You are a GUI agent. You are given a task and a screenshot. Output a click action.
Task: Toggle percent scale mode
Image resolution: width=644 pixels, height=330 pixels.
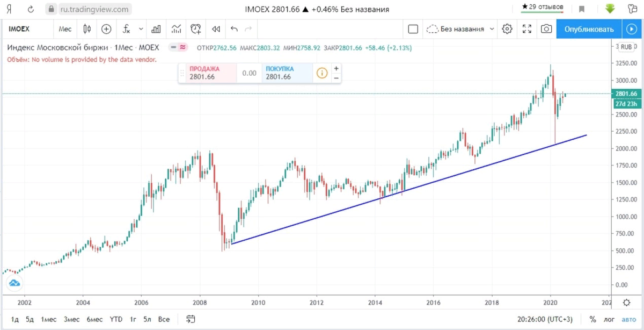point(592,319)
